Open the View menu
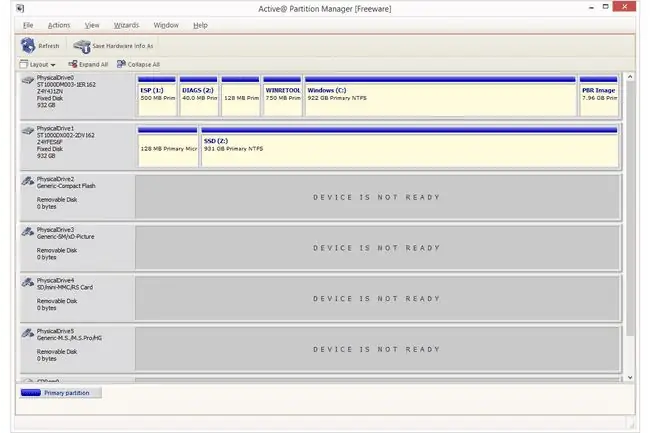The width and height of the screenshot is (650, 433). pos(92,25)
